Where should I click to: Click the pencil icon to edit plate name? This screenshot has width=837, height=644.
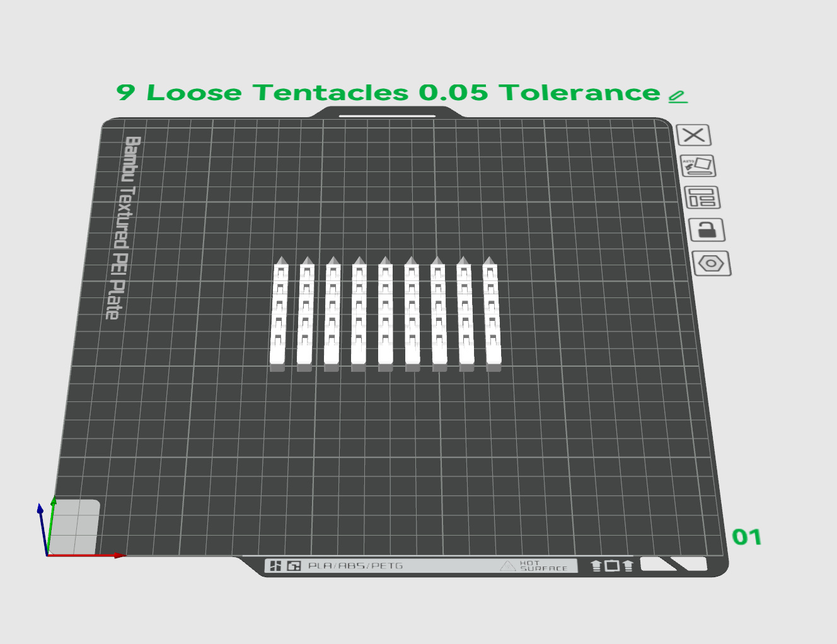(x=678, y=96)
